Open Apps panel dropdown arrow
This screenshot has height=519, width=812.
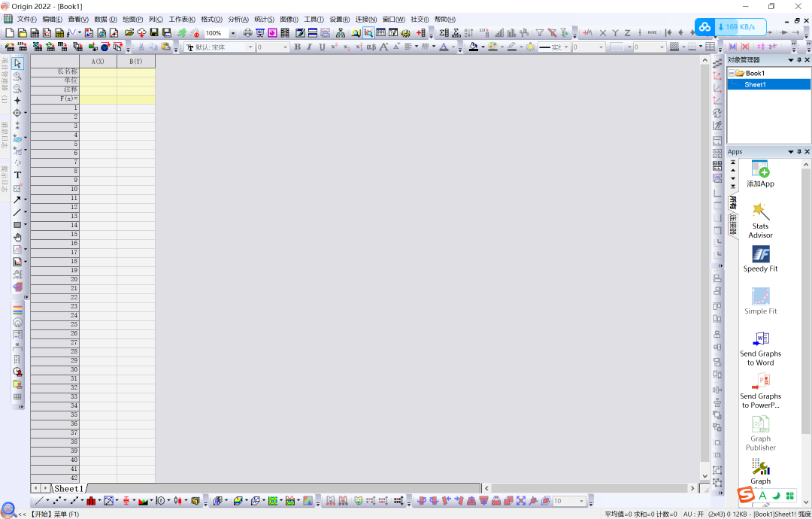click(x=791, y=152)
